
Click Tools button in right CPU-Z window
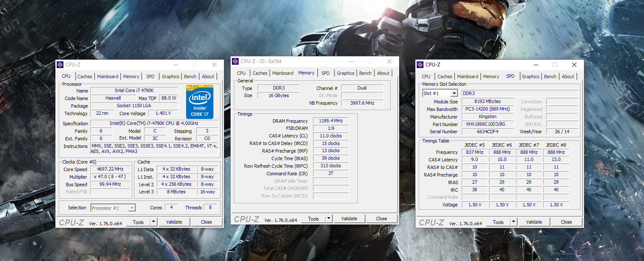(498, 222)
